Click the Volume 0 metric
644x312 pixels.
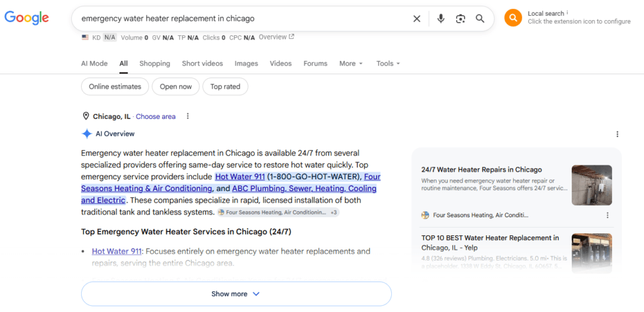pos(135,37)
